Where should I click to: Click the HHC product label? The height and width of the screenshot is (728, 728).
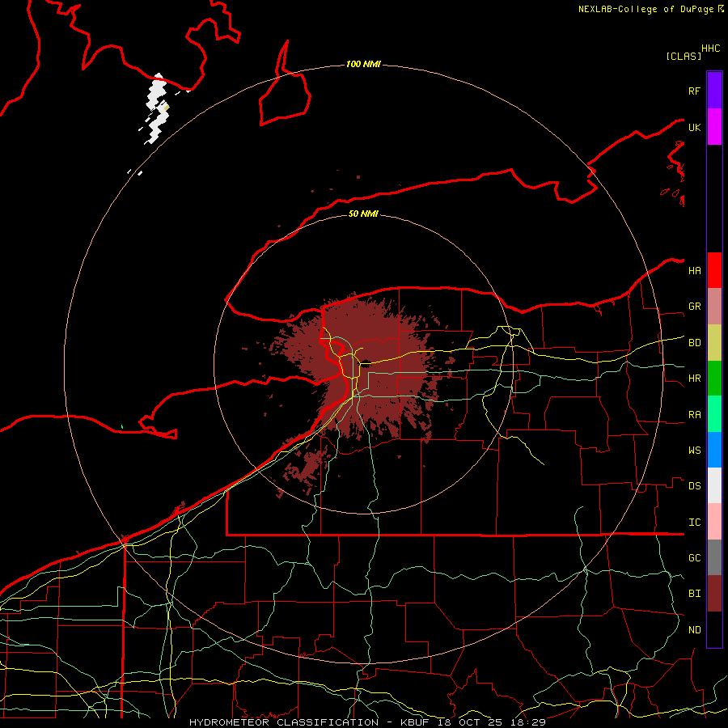710,49
